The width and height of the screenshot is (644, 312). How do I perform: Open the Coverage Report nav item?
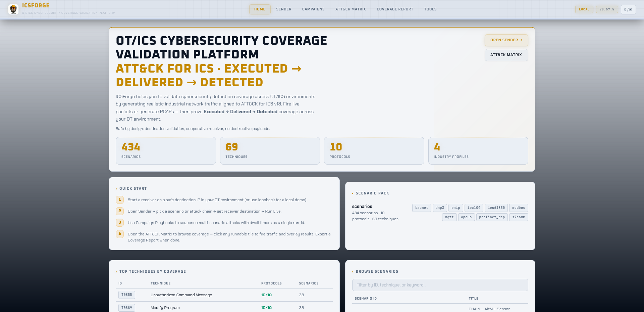pos(395,9)
